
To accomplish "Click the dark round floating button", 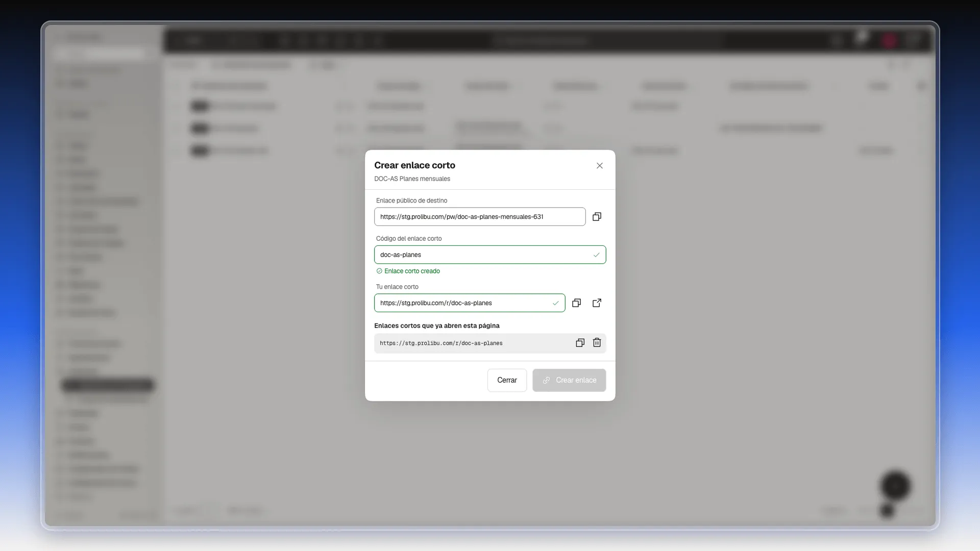I will pyautogui.click(x=895, y=486).
